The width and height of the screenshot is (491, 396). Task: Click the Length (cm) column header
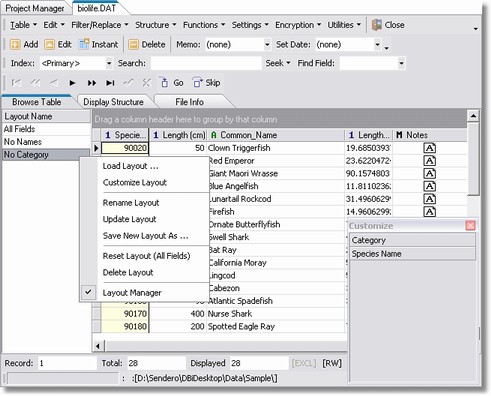pyautogui.click(x=178, y=135)
